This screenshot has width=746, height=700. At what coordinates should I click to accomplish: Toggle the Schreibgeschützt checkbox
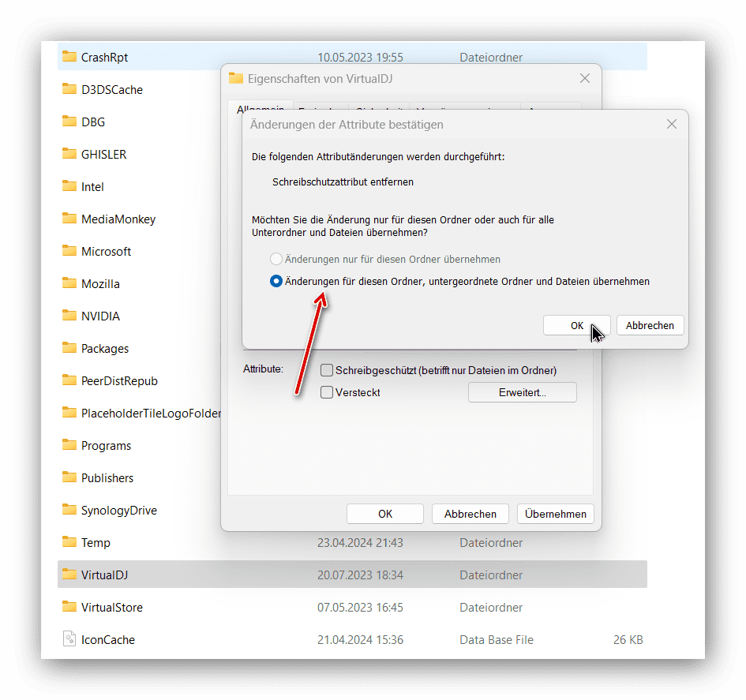327,370
